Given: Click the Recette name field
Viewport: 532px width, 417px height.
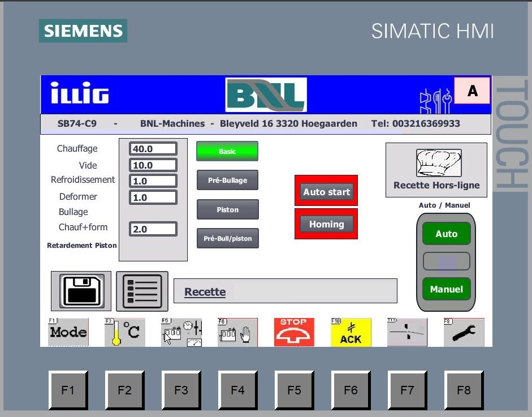Looking at the screenshot, I should [x=285, y=291].
